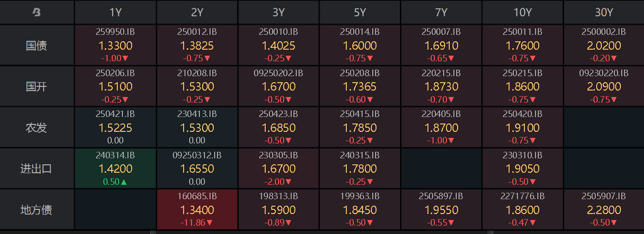Open the 农发 row header

coord(37,127)
